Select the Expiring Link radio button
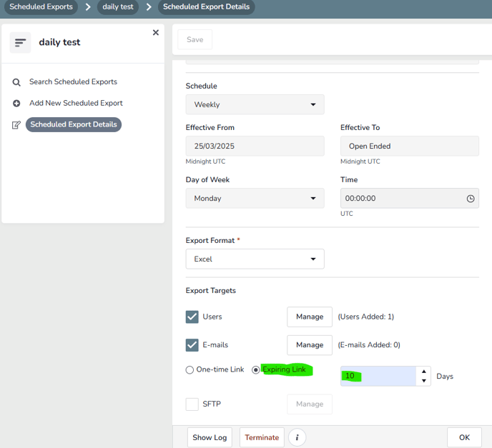Viewport: 492px width, 448px height. pyautogui.click(x=256, y=370)
